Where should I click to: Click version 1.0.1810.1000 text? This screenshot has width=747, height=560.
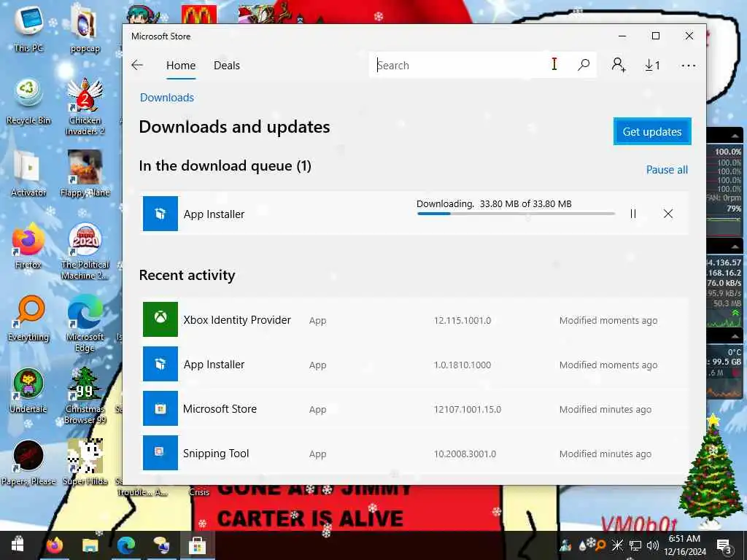(462, 365)
